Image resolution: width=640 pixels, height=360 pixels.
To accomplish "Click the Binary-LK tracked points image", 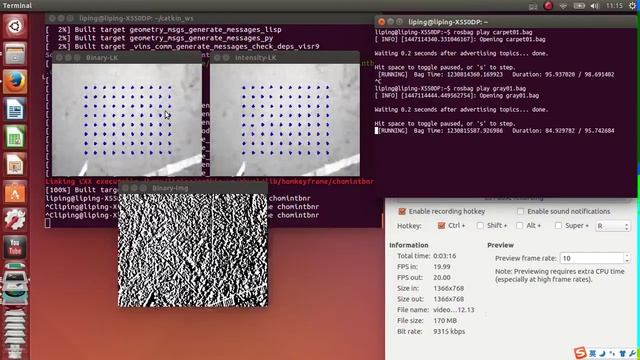I will (127, 120).
